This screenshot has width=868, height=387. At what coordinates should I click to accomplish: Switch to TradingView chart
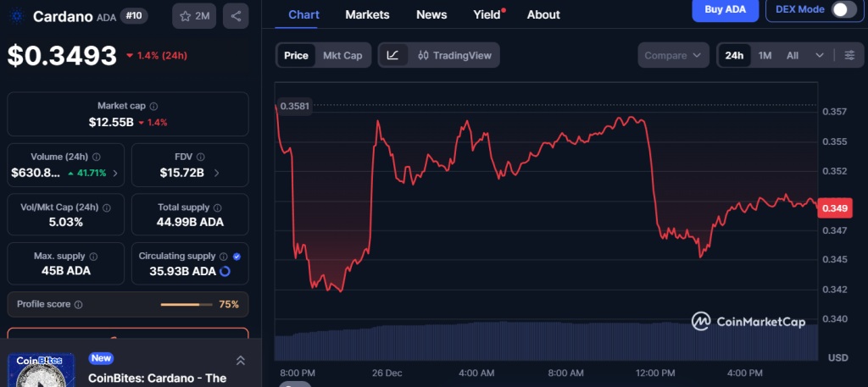(x=454, y=55)
